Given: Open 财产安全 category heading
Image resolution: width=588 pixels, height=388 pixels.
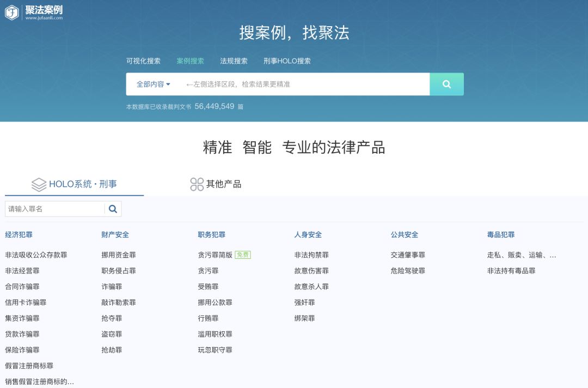Looking at the screenshot, I should click(x=115, y=234).
